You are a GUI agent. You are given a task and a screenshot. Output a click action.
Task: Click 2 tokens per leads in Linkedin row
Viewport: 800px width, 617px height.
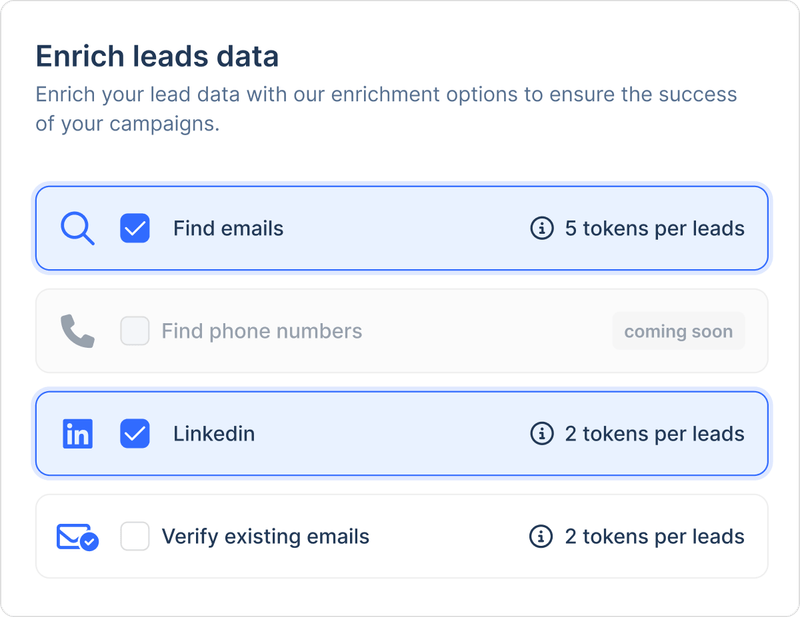tap(654, 434)
